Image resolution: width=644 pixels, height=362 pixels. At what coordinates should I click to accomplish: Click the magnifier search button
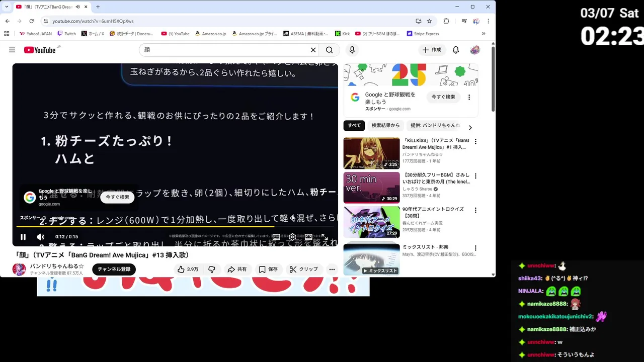pos(329,50)
